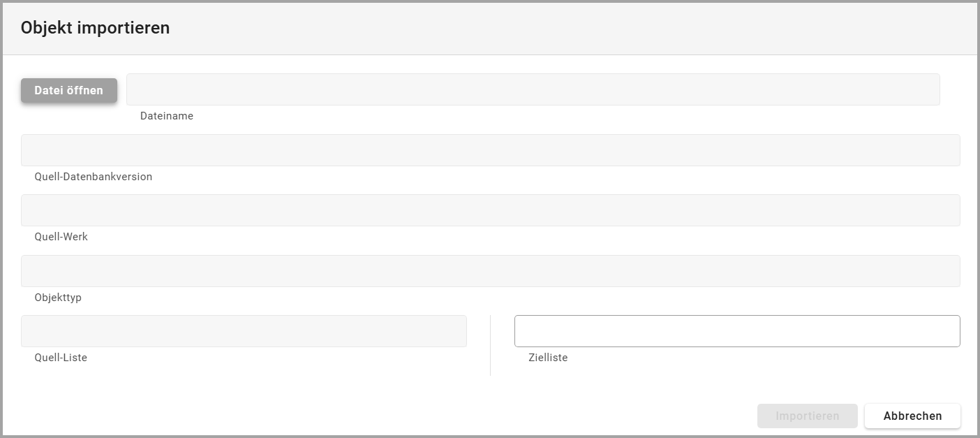Select the Quell-Datenbankversion field

[490, 150]
